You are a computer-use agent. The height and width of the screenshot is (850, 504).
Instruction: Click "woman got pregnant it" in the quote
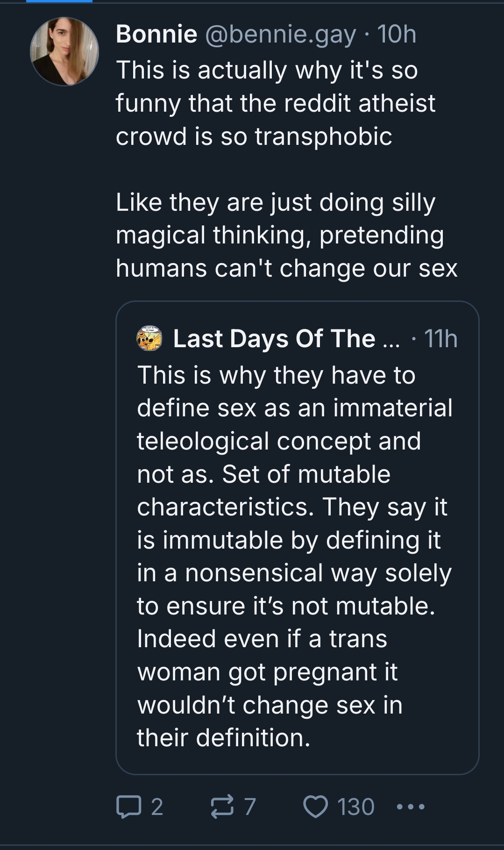click(267, 672)
